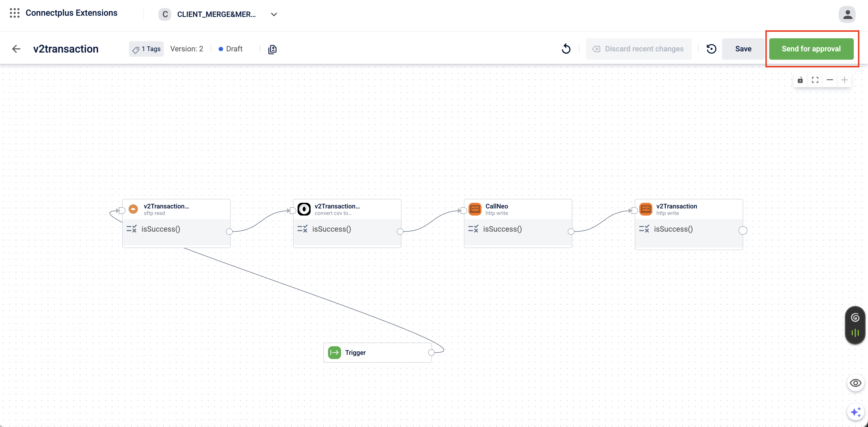Click the back arrow beside v2transaction
The width and height of the screenshot is (868, 427).
tap(16, 49)
